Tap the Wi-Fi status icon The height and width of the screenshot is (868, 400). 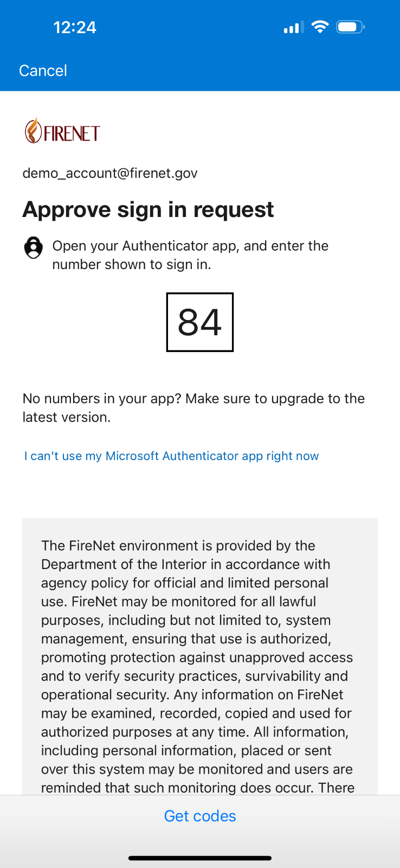pyautogui.click(x=320, y=27)
